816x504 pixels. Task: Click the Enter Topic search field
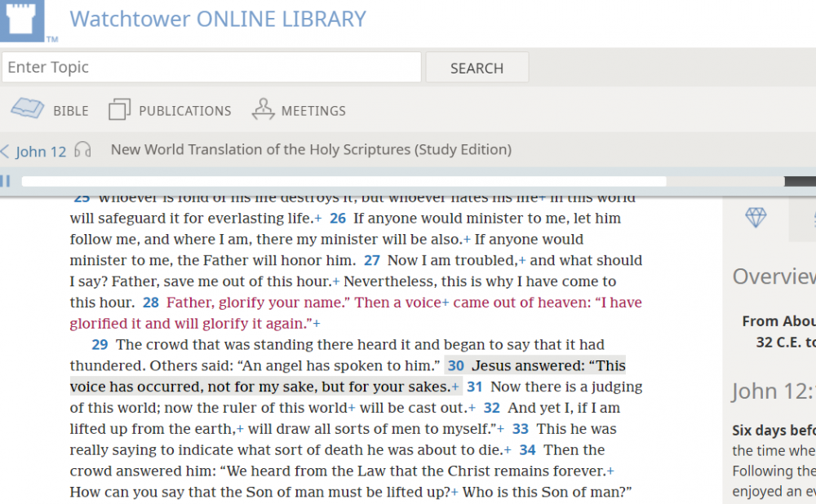(x=211, y=68)
